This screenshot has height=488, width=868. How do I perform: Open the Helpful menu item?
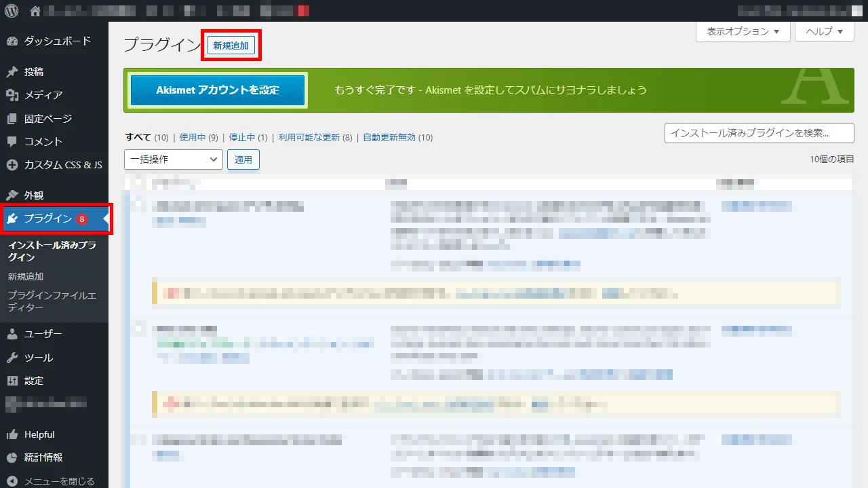click(x=39, y=434)
